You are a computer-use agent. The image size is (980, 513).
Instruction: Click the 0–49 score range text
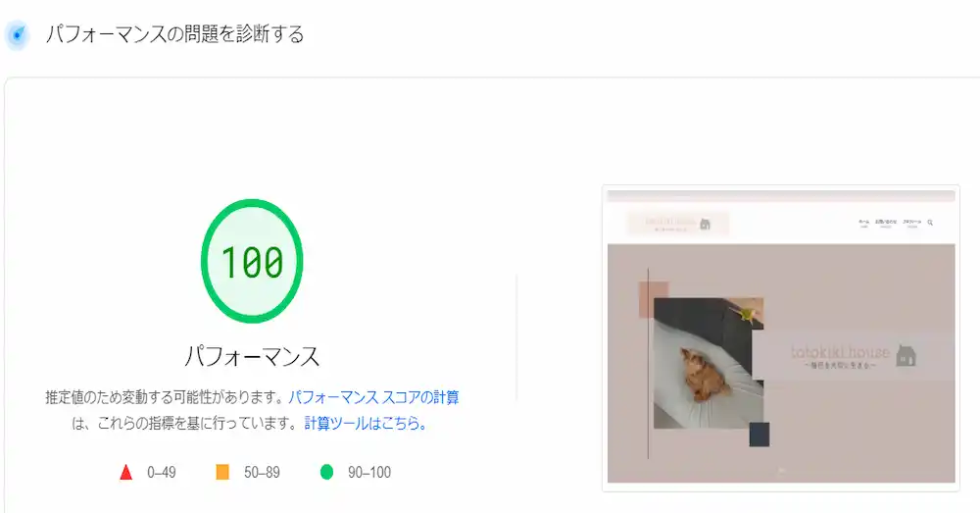(162, 473)
